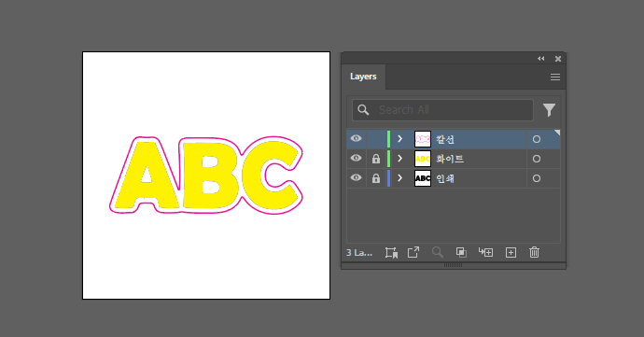Click the Collect for Export icon
The height and width of the screenshot is (337, 644).
pos(391,252)
